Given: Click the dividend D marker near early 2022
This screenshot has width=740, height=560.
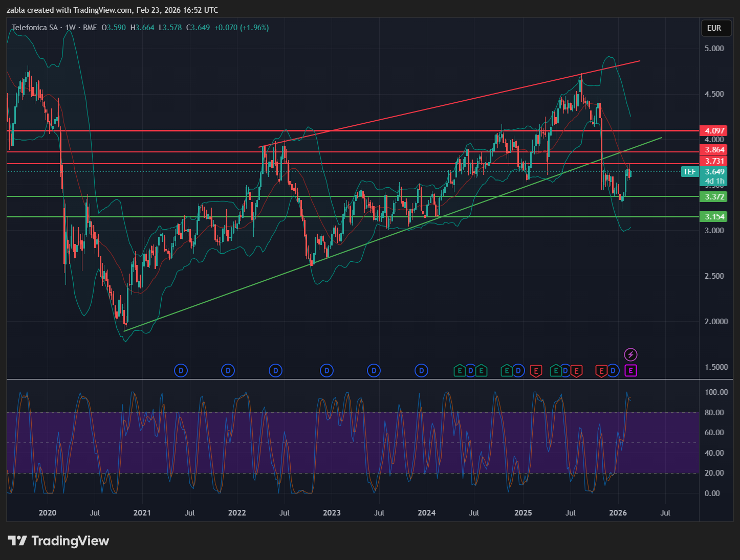Looking at the screenshot, I should pos(228,371).
